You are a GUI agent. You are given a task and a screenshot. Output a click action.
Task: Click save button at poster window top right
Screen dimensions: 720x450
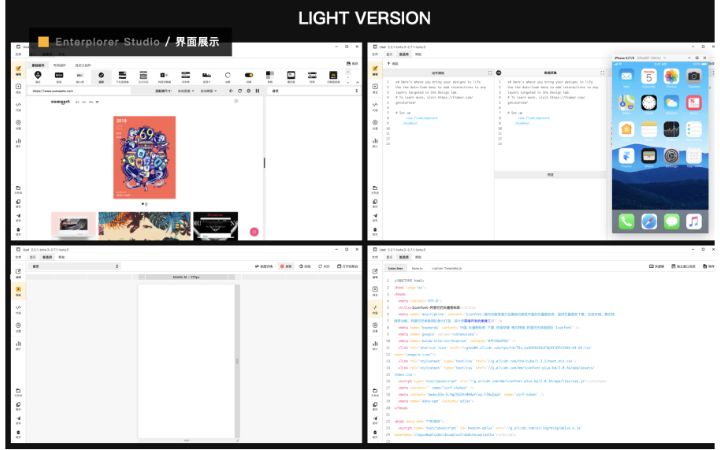(352, 64)
